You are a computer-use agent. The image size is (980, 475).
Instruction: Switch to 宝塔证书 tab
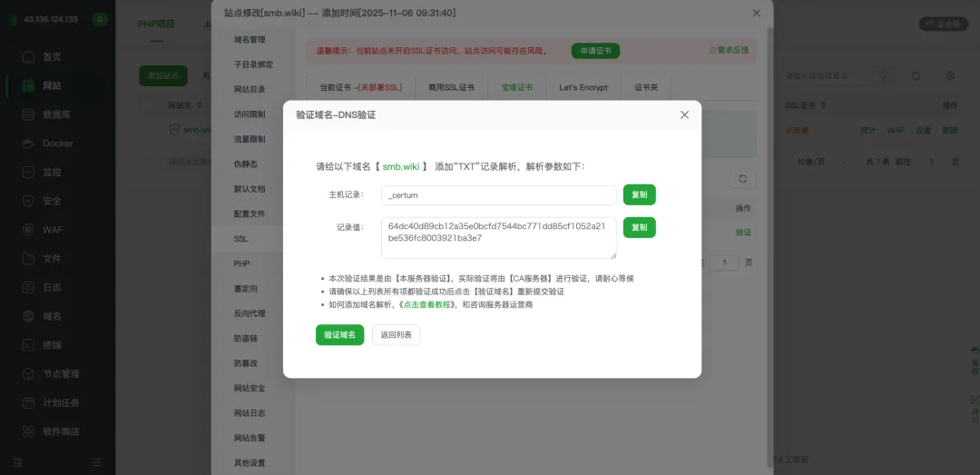coord(517,87)
